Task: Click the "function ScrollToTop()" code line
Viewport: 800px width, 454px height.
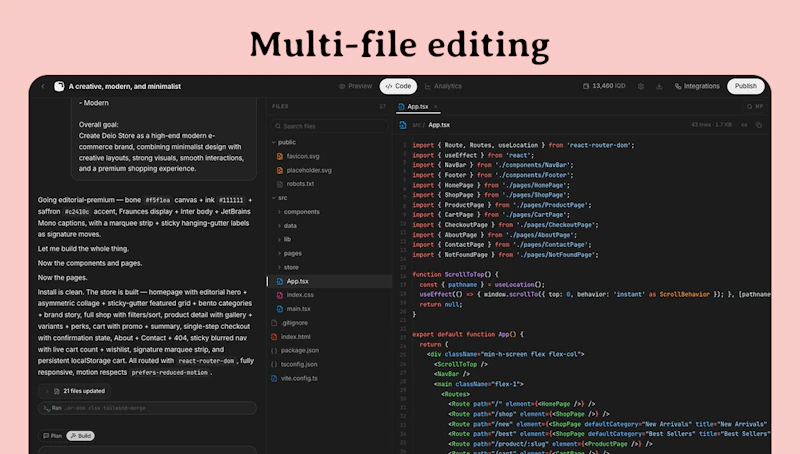Action: pos(455,274)
